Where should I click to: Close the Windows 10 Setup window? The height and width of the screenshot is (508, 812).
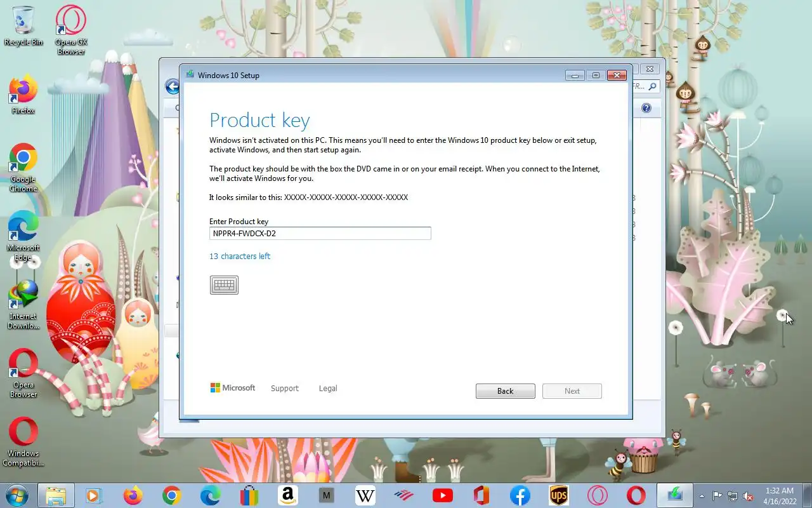(x=617, y=75)
